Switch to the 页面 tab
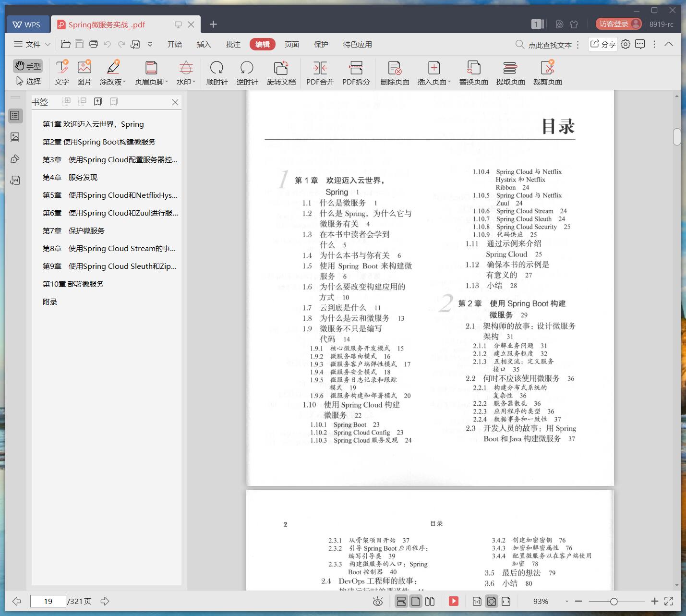This screenshot has width=686, height=616. click(x=292, y=44)
